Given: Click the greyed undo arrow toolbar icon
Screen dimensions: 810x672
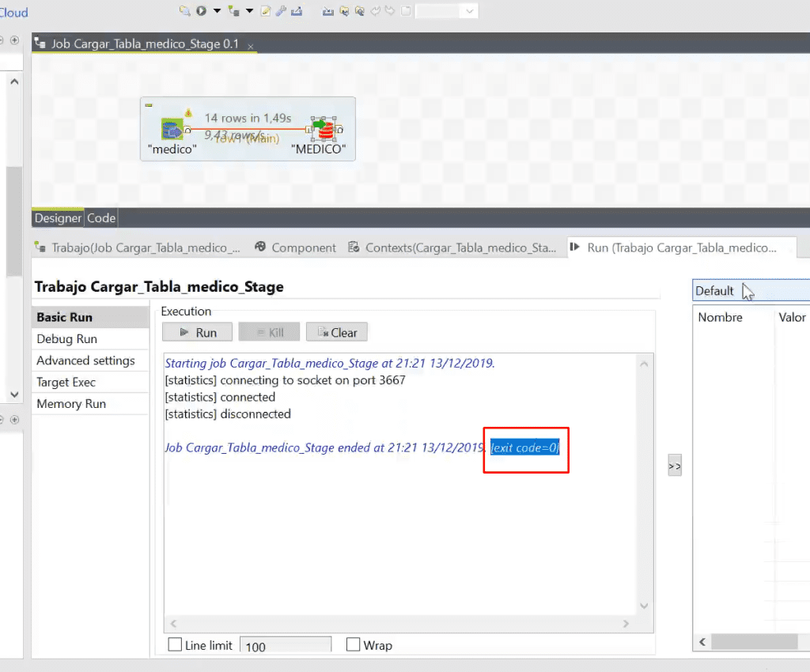Looking at the screenshot, I should (376, 11).
